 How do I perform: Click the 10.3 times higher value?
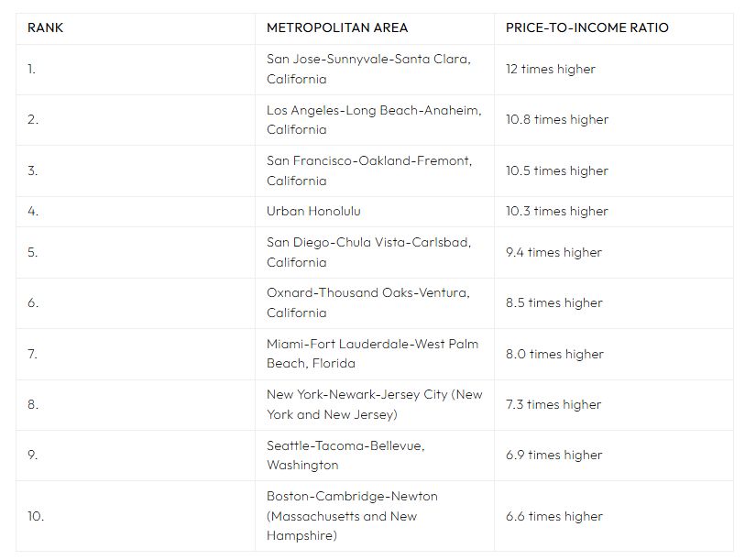pos(557,212)
